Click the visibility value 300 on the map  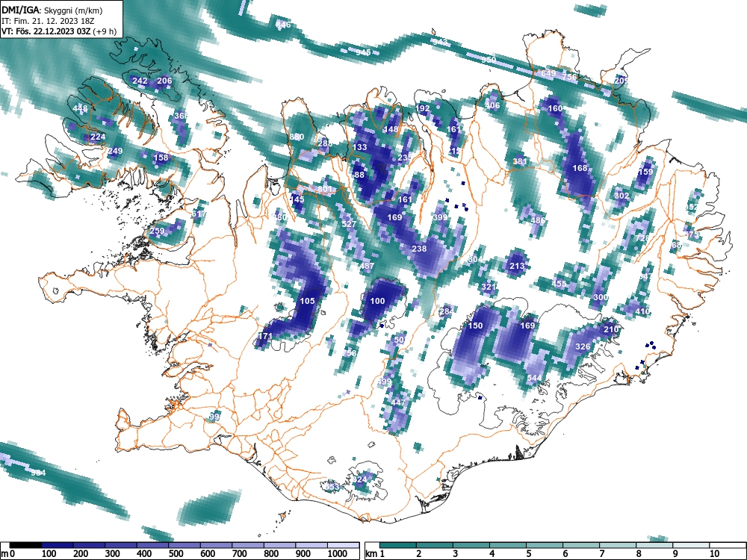601,297
